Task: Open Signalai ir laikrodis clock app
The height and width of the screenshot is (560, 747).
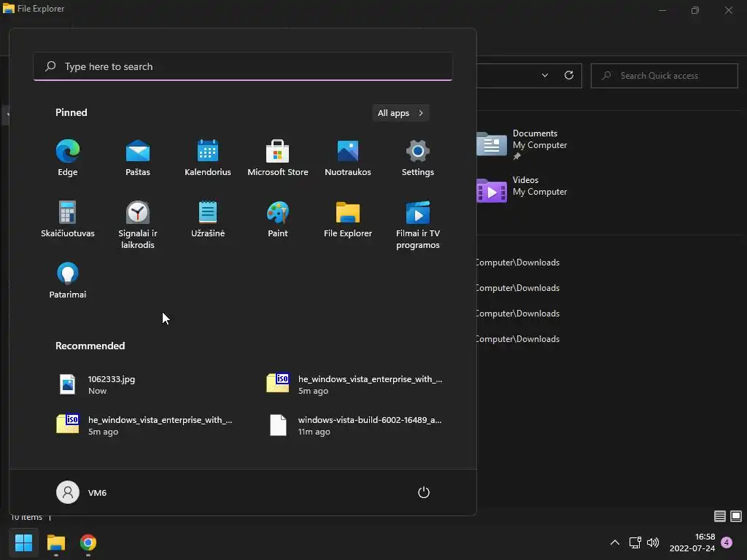Action: (138, 225)
